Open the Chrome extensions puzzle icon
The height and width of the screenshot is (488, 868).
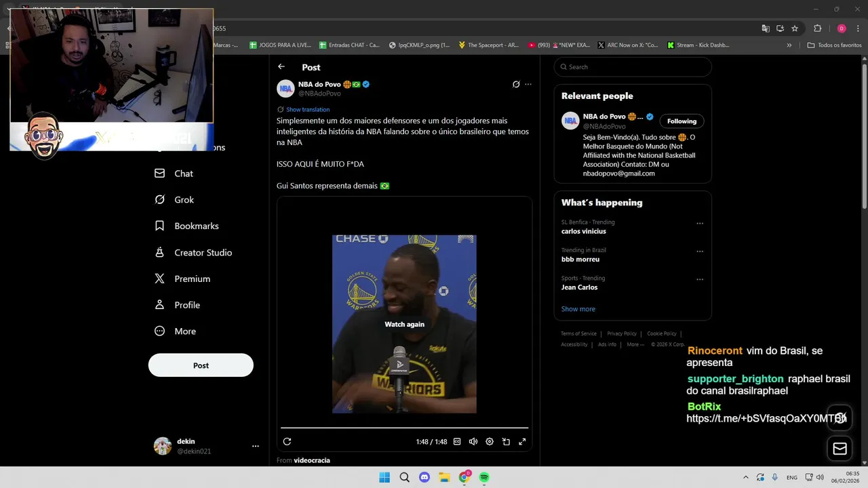point(817,28)
